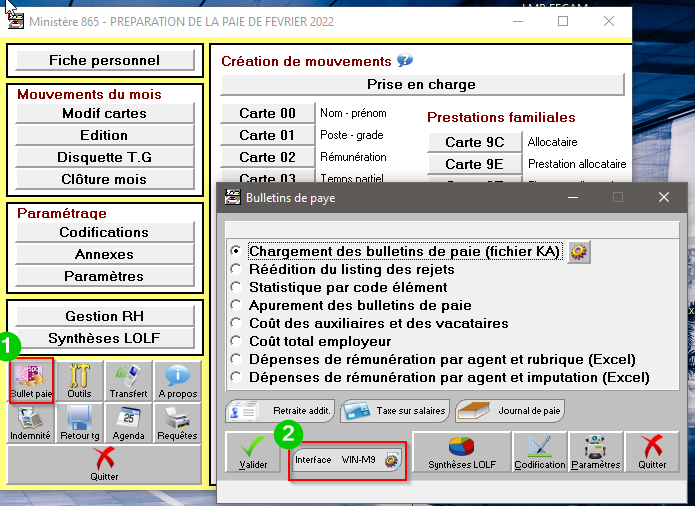Open the Requêtes icon
The width and height of the screenshot is (695, 506).
pyautogui.click(x=177, y=423)
